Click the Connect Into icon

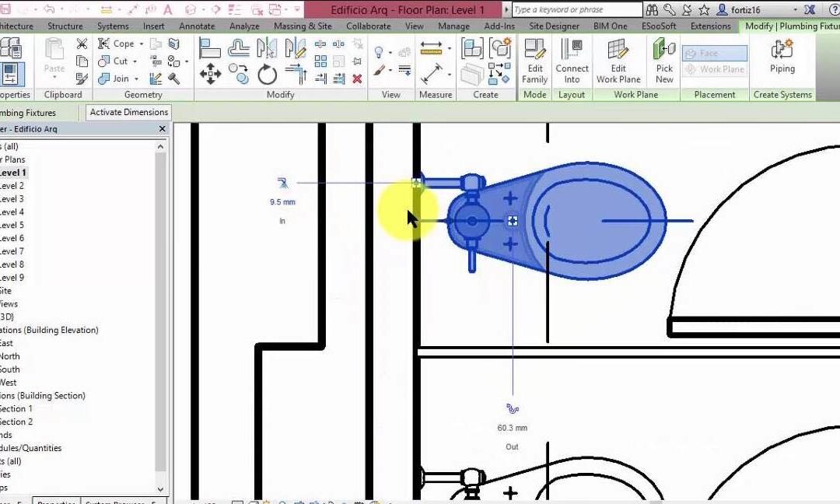(572, 61)
